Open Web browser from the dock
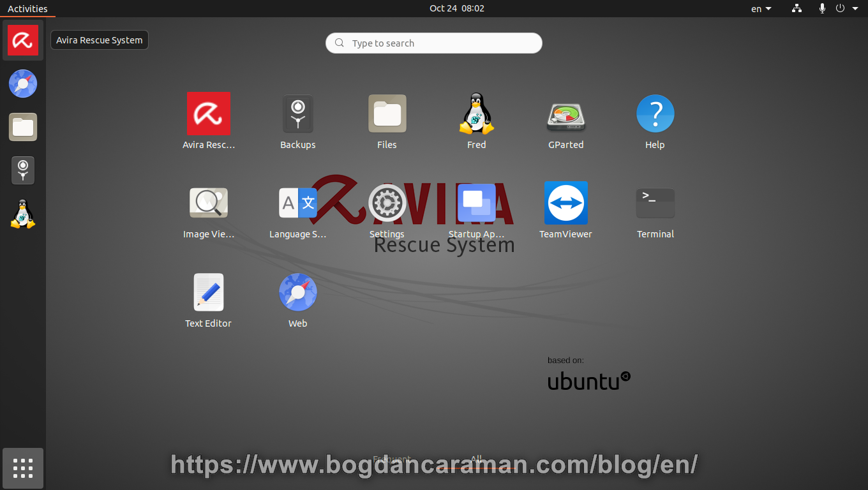The height and width of the screenshot is (490, 868). 23,84
